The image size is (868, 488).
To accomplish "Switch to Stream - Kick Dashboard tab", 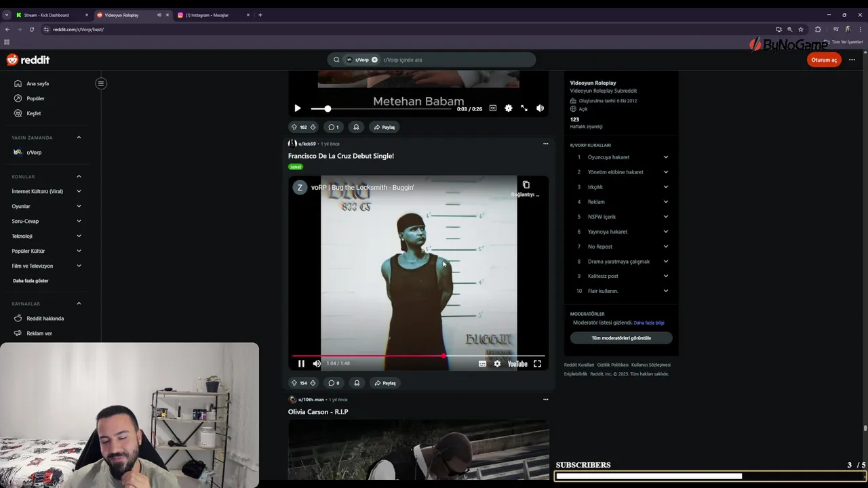I will tap(52, 15).
